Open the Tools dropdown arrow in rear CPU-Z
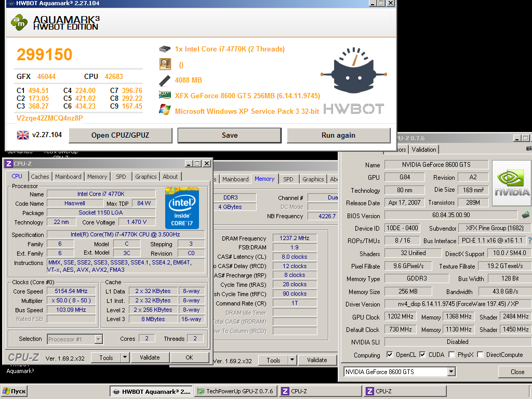This screenshot has width=532, height=399. (292, 360)
